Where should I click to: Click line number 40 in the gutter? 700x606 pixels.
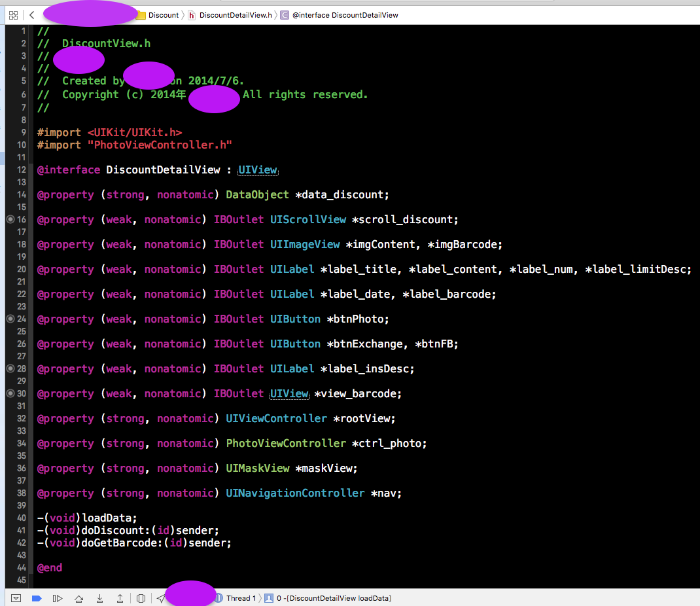22,518
